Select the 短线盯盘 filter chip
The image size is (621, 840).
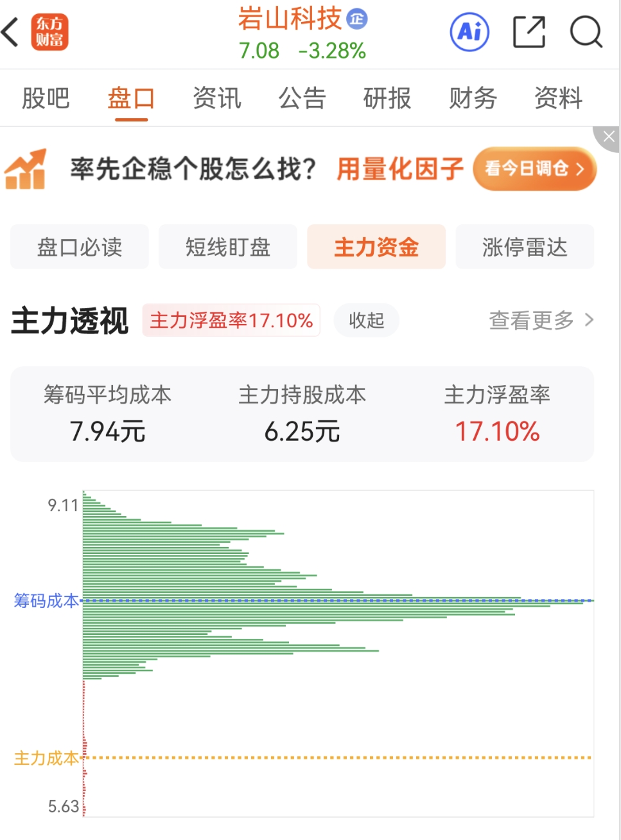228,247
